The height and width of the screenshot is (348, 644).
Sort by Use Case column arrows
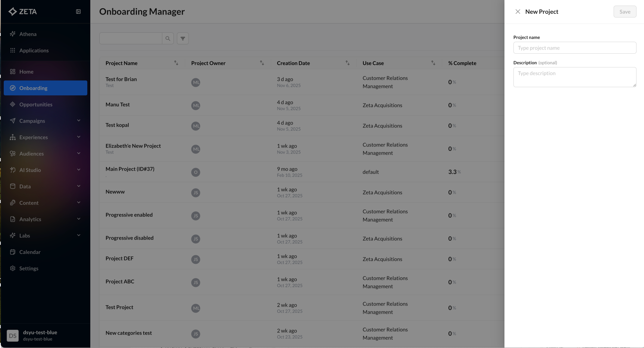pyautogui.click(x=433, y=63)
